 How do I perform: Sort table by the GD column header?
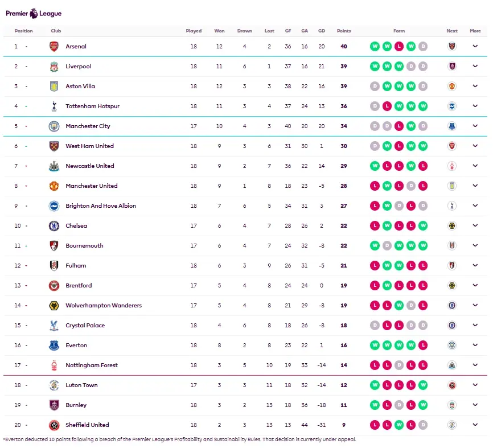321,31
